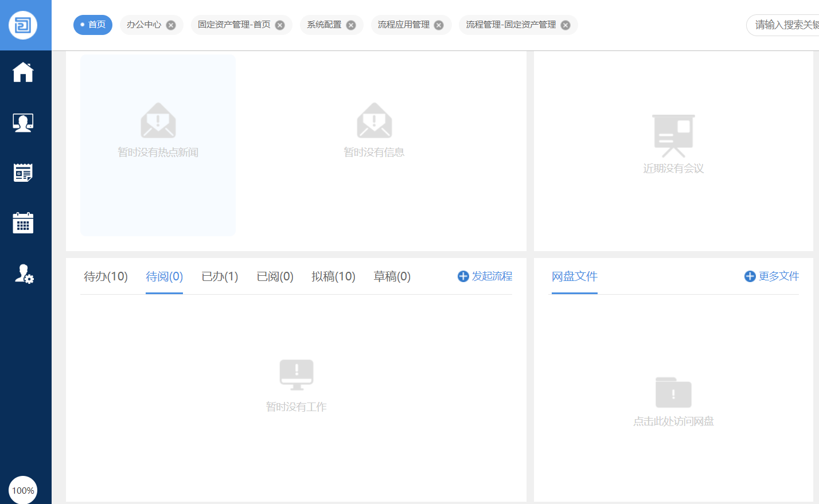Viewport: 819px width, 504px height.
Task: Open the user monitor sidebar icon
Action: 23,123
